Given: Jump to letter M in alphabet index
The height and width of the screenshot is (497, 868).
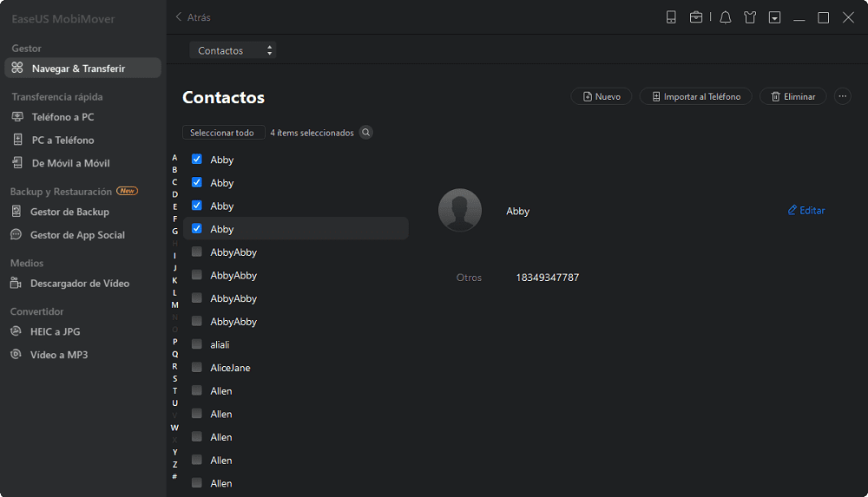Looking at the screenshot, I should pos(175,305).
